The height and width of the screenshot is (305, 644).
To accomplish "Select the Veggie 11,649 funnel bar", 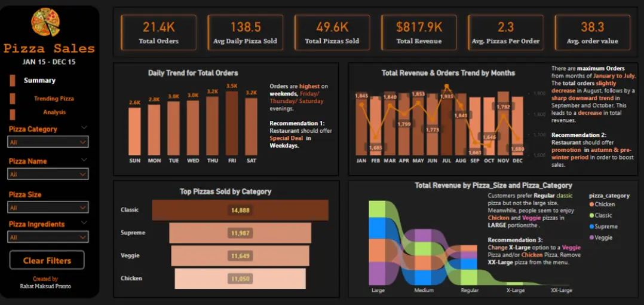I will click(x=240, y=256).
